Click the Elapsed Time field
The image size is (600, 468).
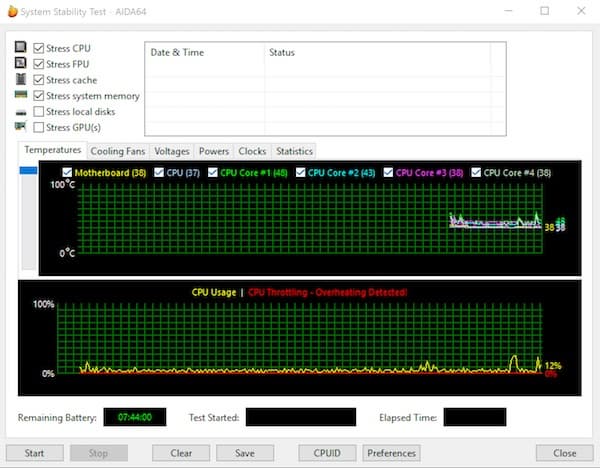click(x=475, y=417)
